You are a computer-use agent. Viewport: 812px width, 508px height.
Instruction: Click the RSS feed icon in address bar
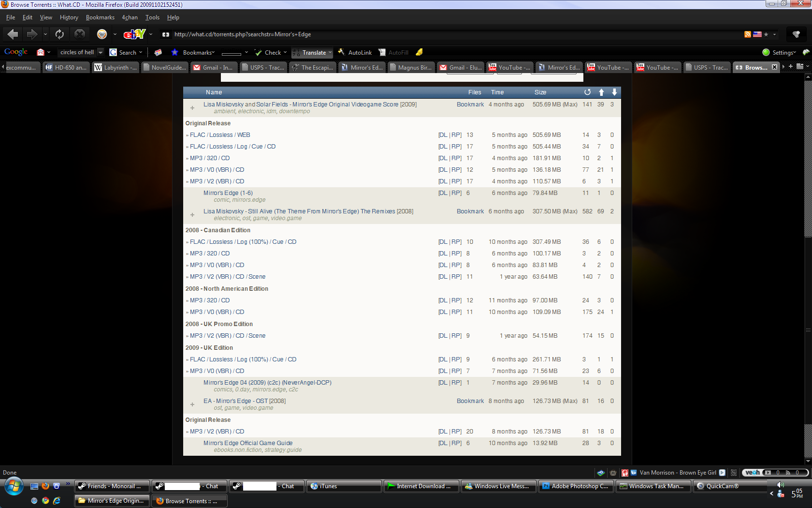tap(748, 34)
